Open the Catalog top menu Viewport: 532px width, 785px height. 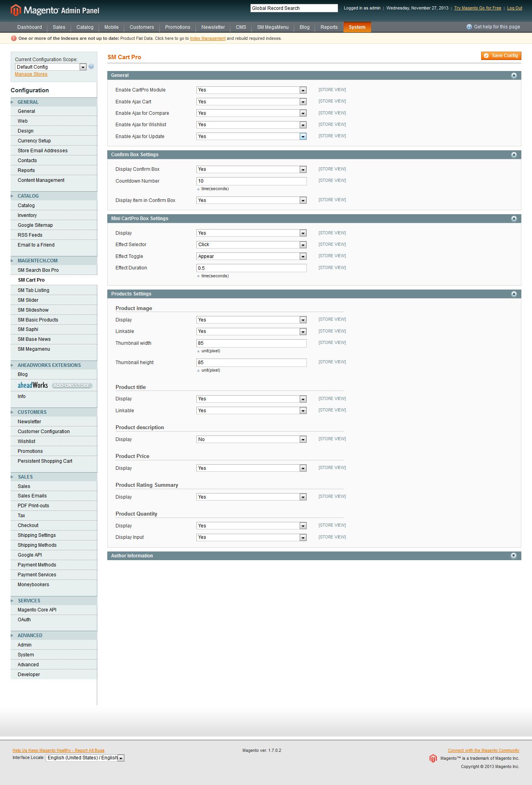tap(85, 27)
